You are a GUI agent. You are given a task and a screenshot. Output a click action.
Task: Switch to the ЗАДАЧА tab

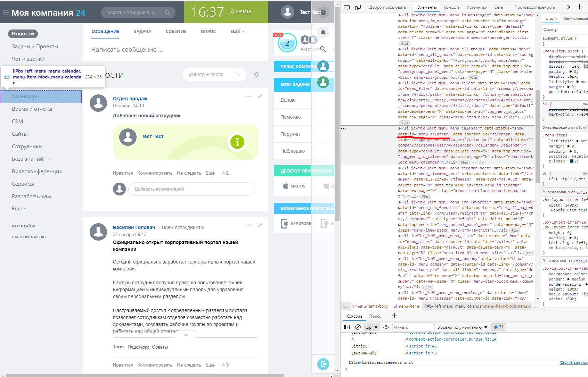[142, 32]
